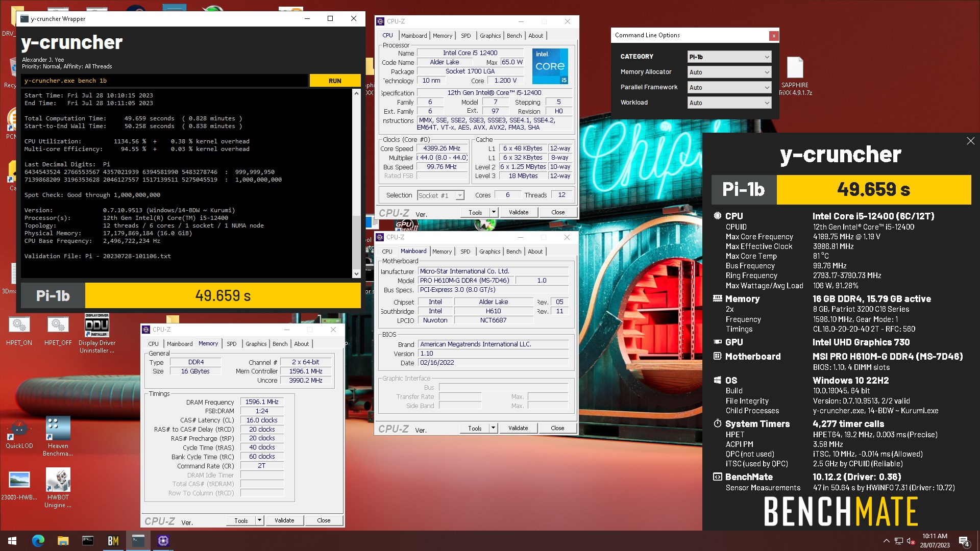Expand Tools arrow in Memory CPU-Z window
Screen dimensions: 980x551
259,520
